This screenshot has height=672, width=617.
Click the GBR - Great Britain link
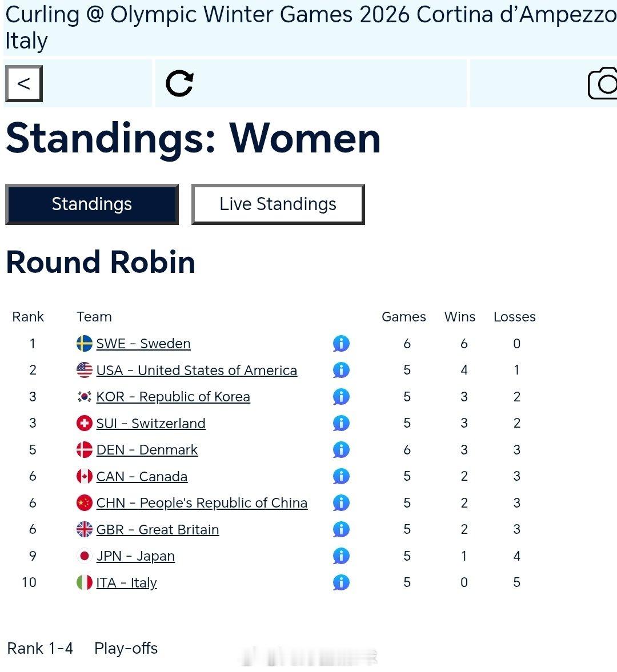tap(158, 530)
